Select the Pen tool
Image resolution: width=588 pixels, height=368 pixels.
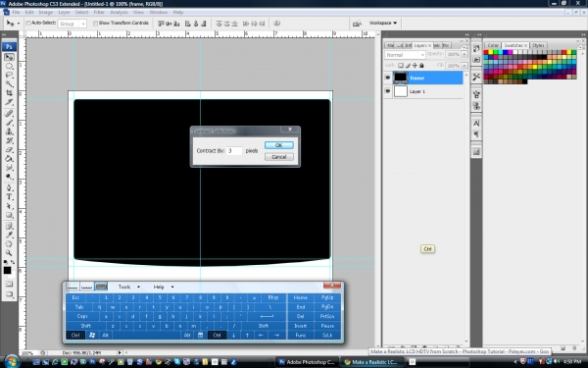(x=10, y=187)
